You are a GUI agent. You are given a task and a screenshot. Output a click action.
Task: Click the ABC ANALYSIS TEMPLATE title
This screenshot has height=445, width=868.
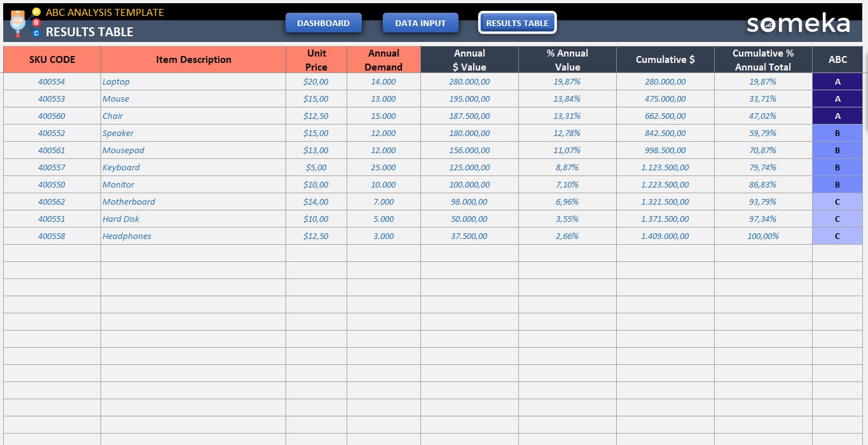pyautogui.click(x=104, y=12)
